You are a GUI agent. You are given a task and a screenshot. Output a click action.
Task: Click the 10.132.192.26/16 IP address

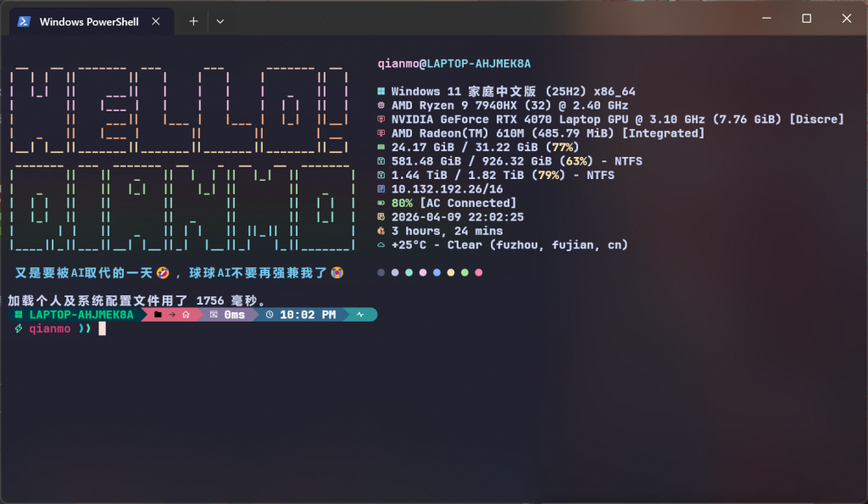448,189
